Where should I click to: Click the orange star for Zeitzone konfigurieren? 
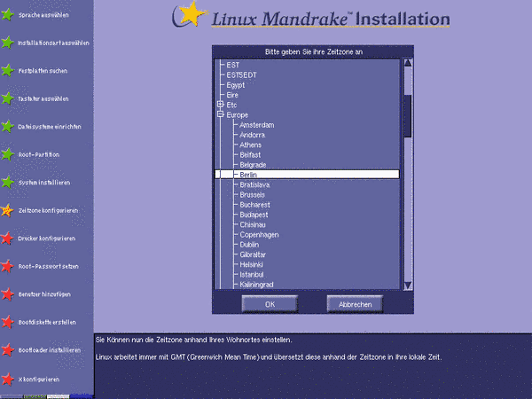click(x=7, y=210)
